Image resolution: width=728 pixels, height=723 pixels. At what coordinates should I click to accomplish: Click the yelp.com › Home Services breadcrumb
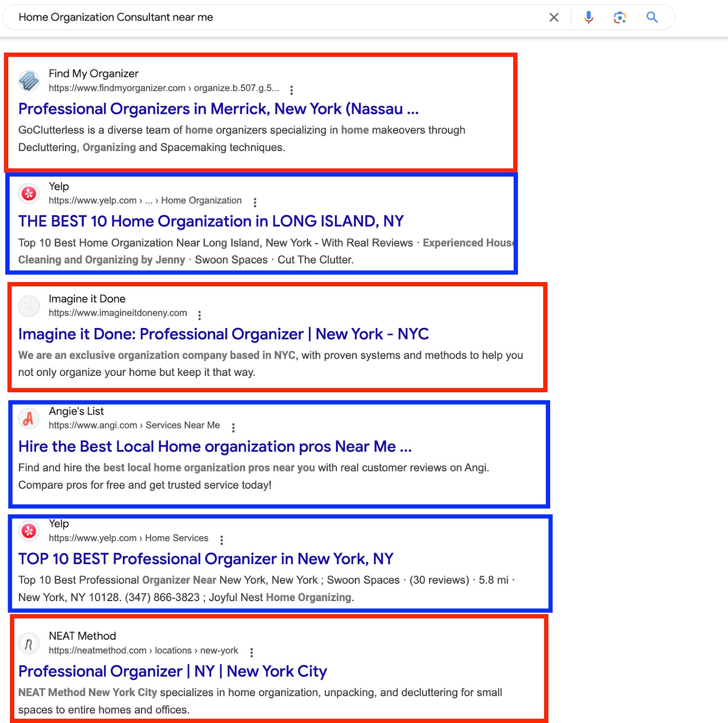click(128, 538)
